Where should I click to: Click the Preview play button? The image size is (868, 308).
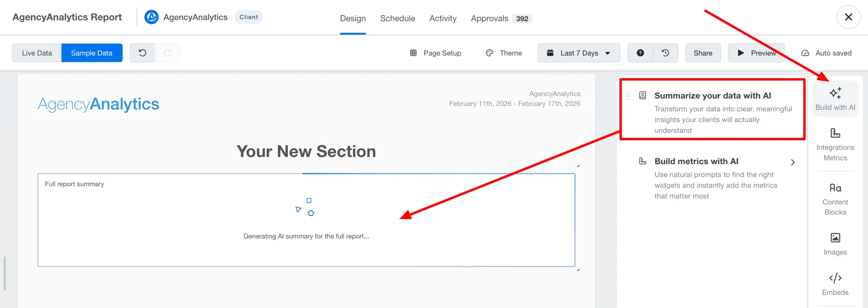click(x=756, y=53)
